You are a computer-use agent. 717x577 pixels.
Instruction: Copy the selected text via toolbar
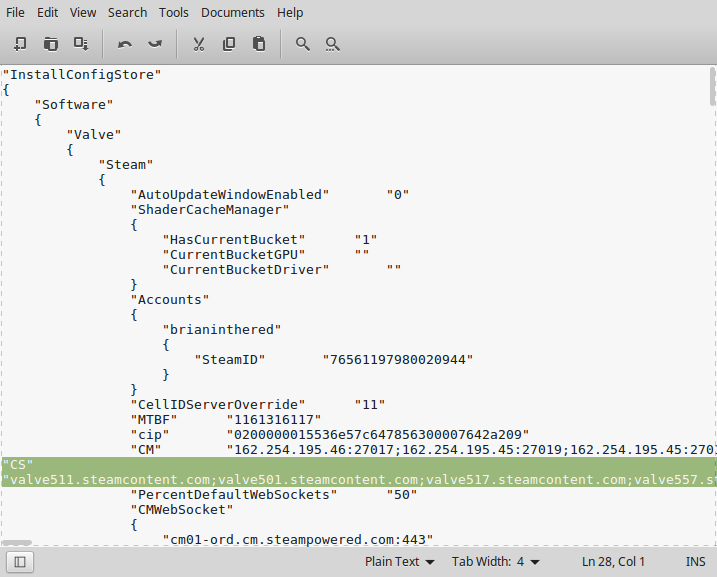pyautogui.click(x=229, y=44)
